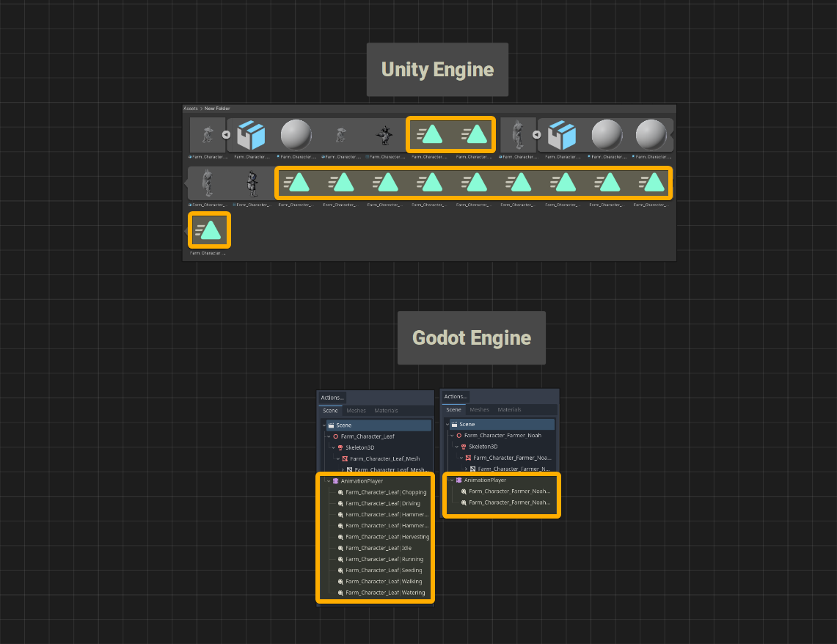Image resolution: width=837 pixels, height=644 pixels.
Task: Click the Farm_Character_Leaf_Mesh mesh instance icon
Action: click(x=345, y=459)
